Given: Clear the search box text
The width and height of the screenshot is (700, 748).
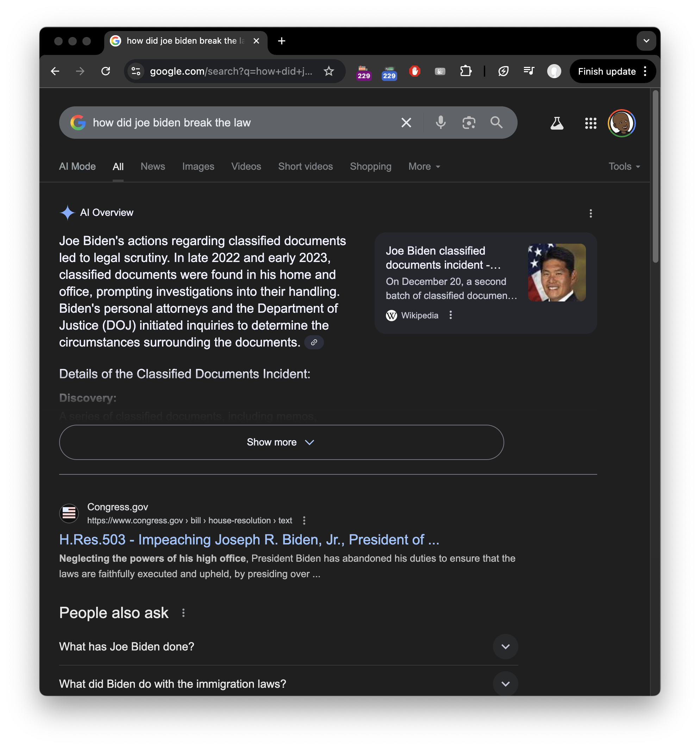Looking at the screenshot, I should (x=406, y=123).
